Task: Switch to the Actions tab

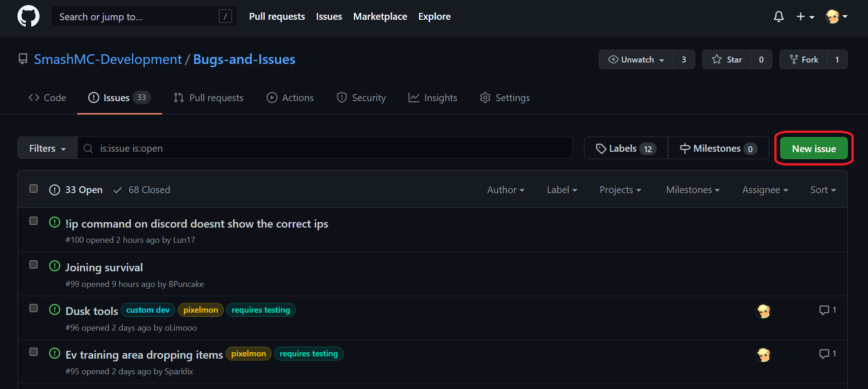Action: pyautogui.click(x=290, y=98)
